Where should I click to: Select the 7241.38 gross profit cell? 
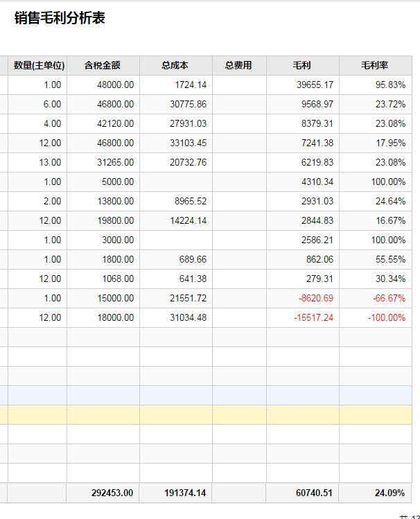303,143
